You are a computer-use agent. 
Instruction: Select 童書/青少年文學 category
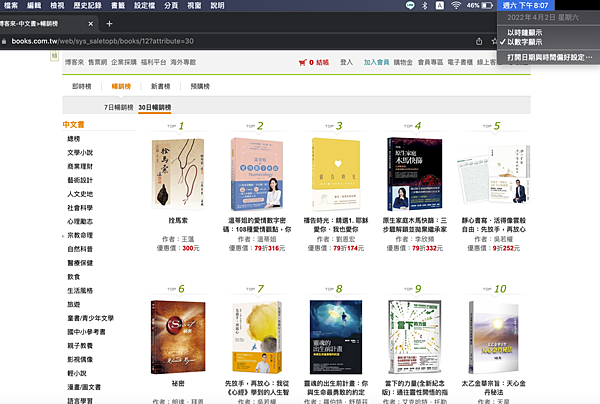point(90,318)
